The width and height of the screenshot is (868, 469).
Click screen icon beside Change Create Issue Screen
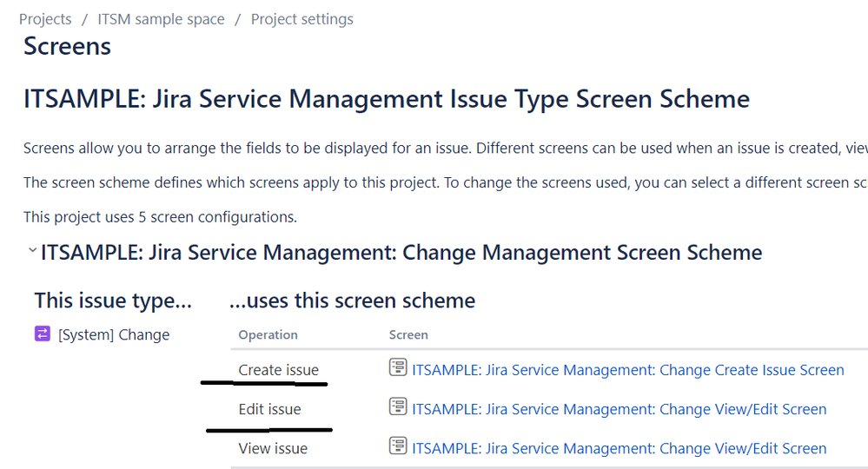pos(398,368)
